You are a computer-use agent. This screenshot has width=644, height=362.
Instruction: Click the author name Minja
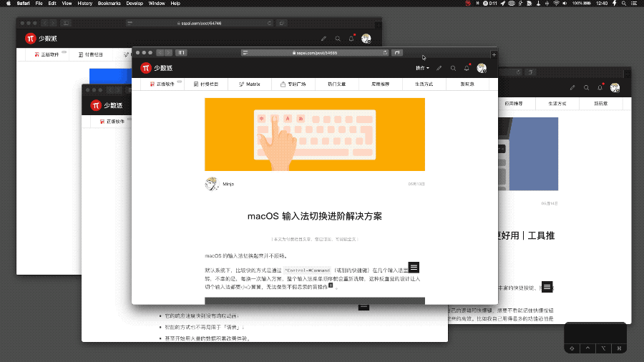pos(228,185)
